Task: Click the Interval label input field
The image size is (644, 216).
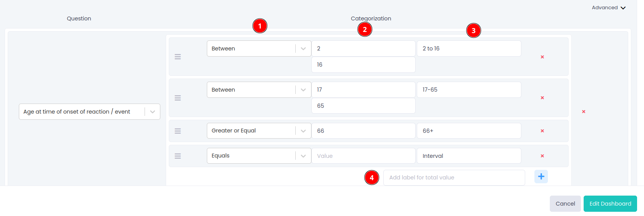Action: click(469, 156)
